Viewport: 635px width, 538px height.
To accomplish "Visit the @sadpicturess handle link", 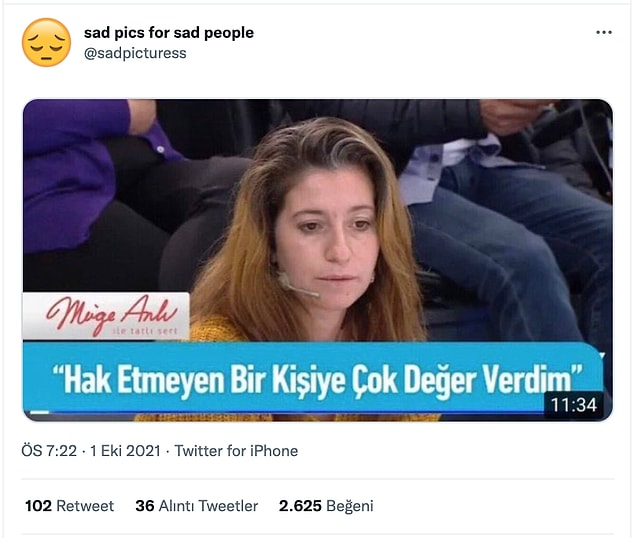I will coord(135,53).
